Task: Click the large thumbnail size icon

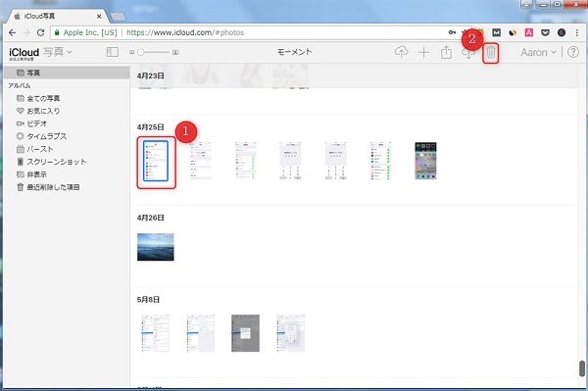Action: (x=175, y=52)
